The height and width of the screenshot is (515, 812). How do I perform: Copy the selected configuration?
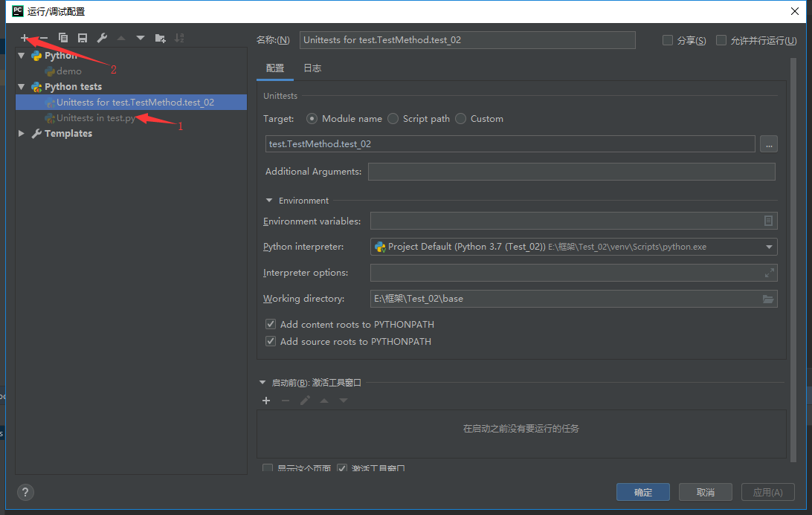(x=63, y=38)
